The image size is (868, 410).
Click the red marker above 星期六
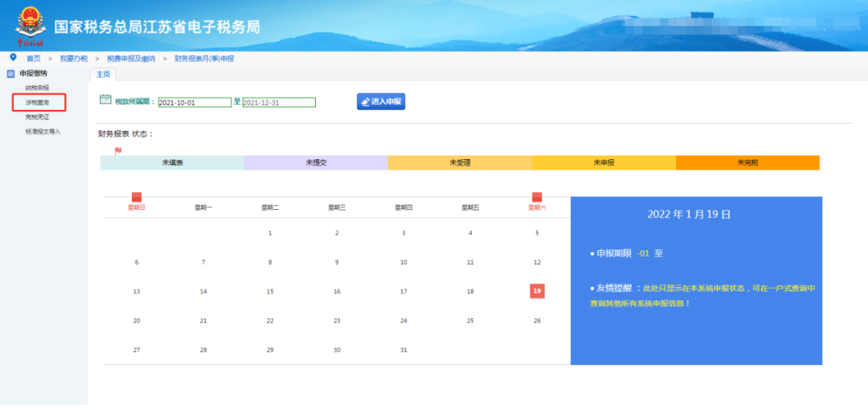pyautogui.click(x=537, y=197)
